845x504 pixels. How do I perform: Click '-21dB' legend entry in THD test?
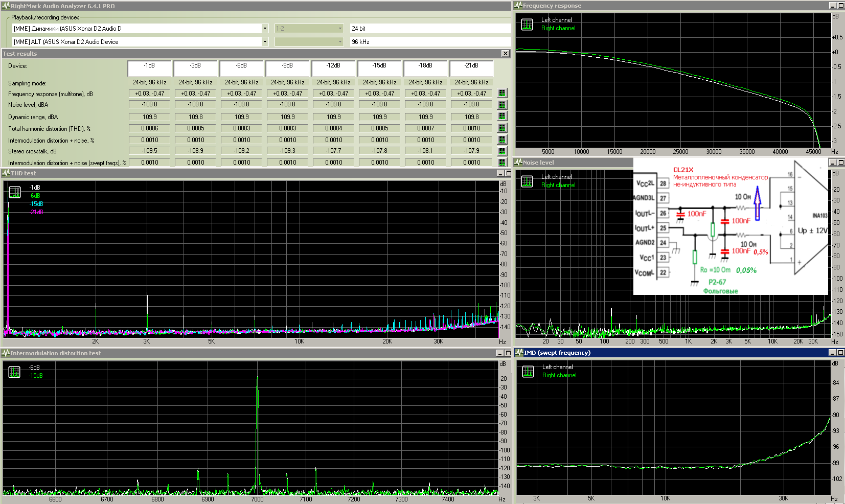point(36,212)
